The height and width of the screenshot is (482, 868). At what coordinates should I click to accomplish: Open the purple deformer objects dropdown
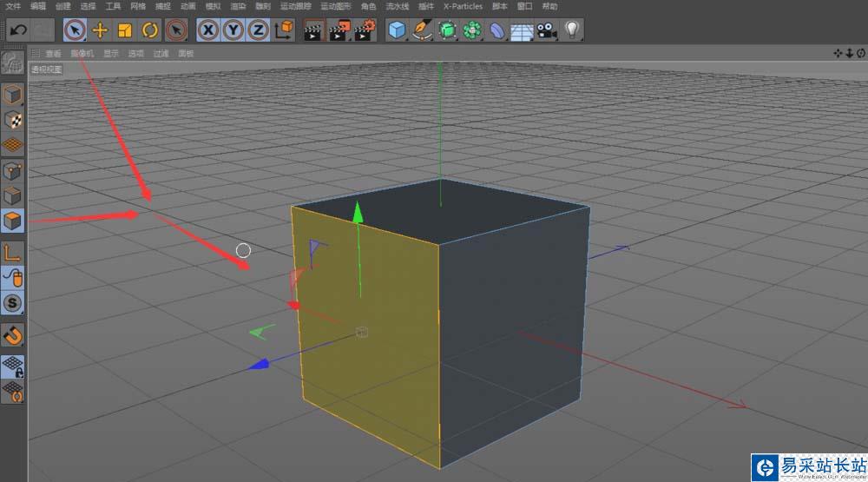497,30
